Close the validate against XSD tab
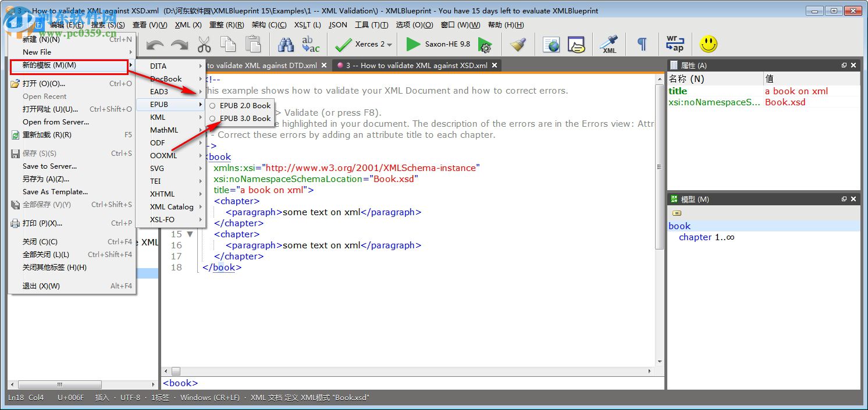868x410 pixels. (x=495, y=66)
